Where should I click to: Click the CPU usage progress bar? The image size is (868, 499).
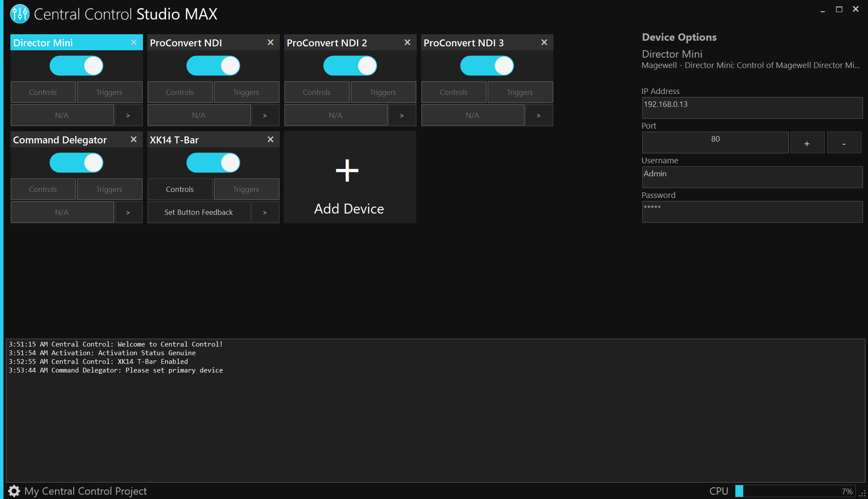(x=795, y=491)
